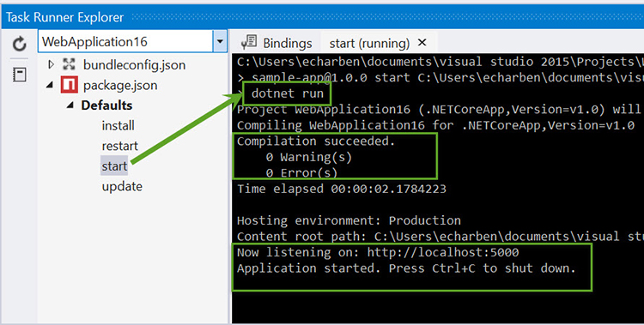Select the update task
Screen dimensions: 644x325
[122, 186]
